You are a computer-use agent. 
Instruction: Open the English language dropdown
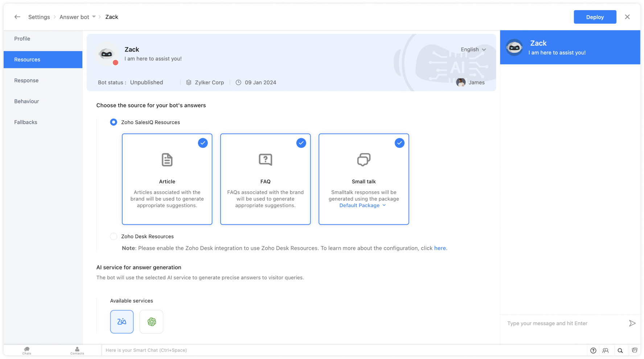(473, 50)
